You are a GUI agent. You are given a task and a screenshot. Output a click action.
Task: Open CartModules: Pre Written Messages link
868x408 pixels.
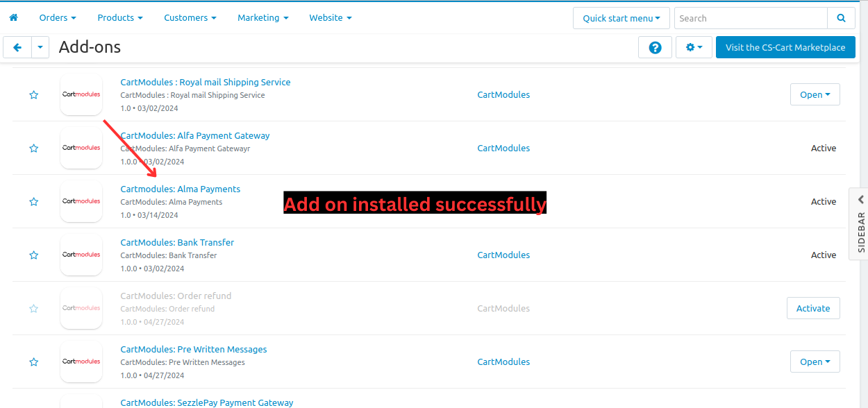(194, 349)
